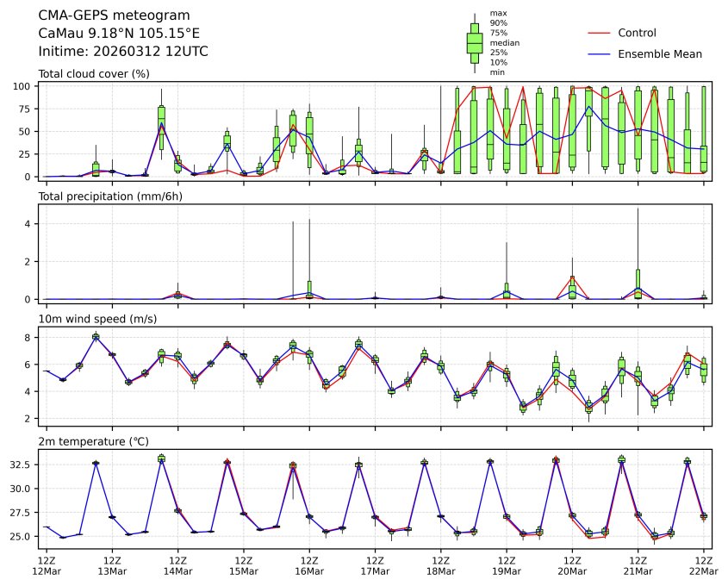Image resolution: width=728 pixels, height=586 pixels.
Task: Click the 'Initime: 20260312 12UTC' text
Action: pos(123,52)
